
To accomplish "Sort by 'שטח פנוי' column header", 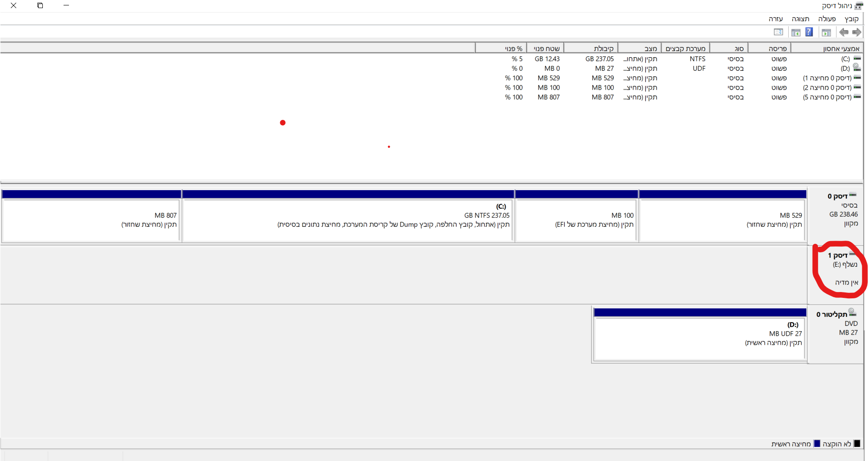I will (545, 48).
